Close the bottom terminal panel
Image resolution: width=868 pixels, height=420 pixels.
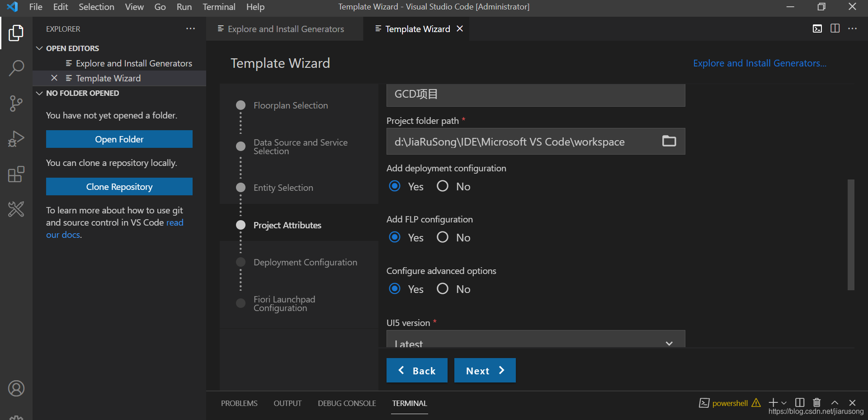pos(852,403)
